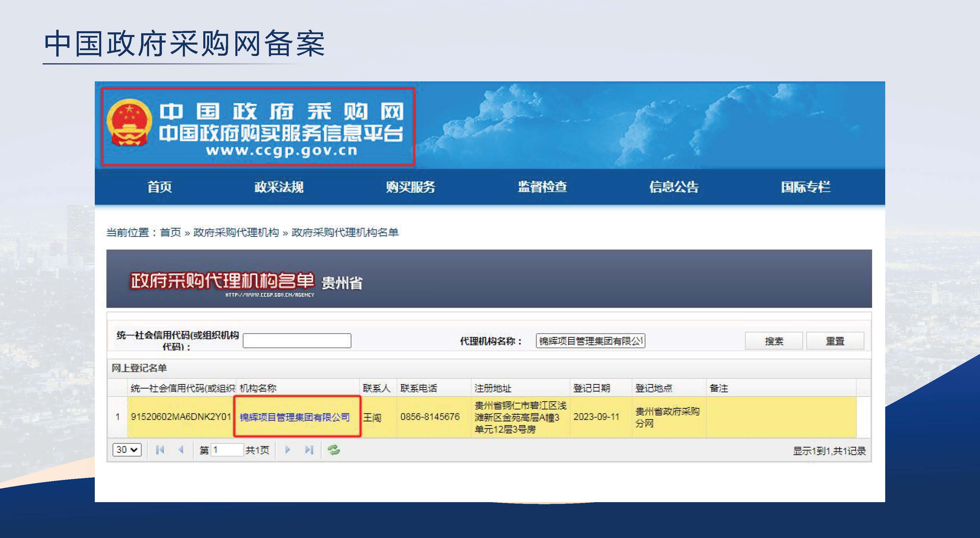Click 首页 in the breadcrumb
The image size is (980, 538).
point(170,232)
